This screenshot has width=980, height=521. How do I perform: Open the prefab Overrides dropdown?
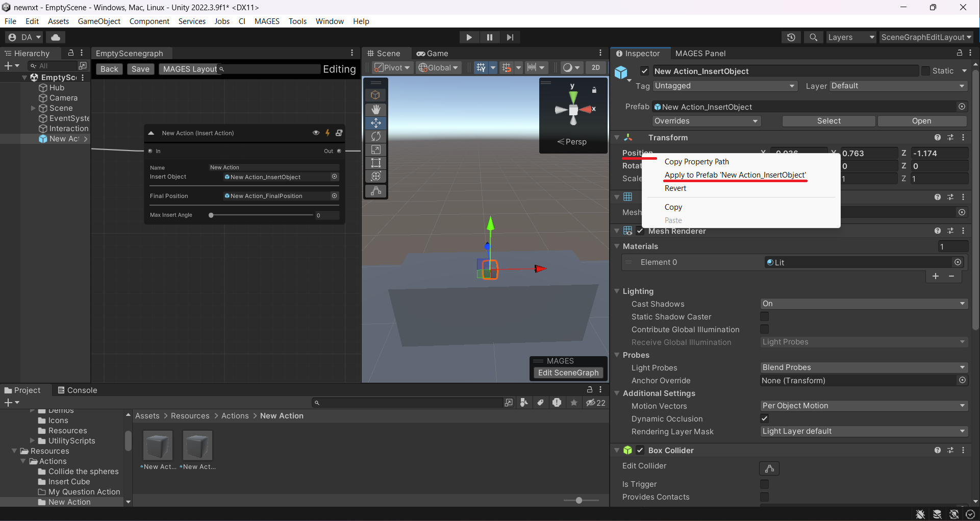(x=707, y=121)
